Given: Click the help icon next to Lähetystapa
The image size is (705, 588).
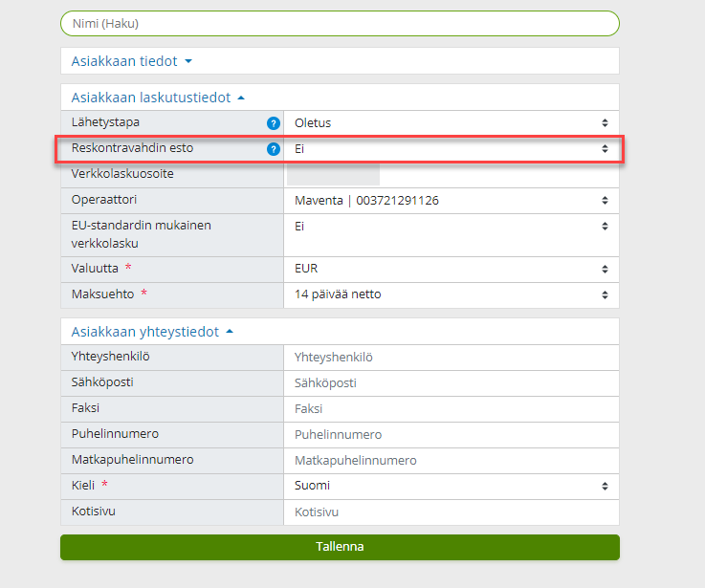Looking at the screenshot, I should point(273,123).
